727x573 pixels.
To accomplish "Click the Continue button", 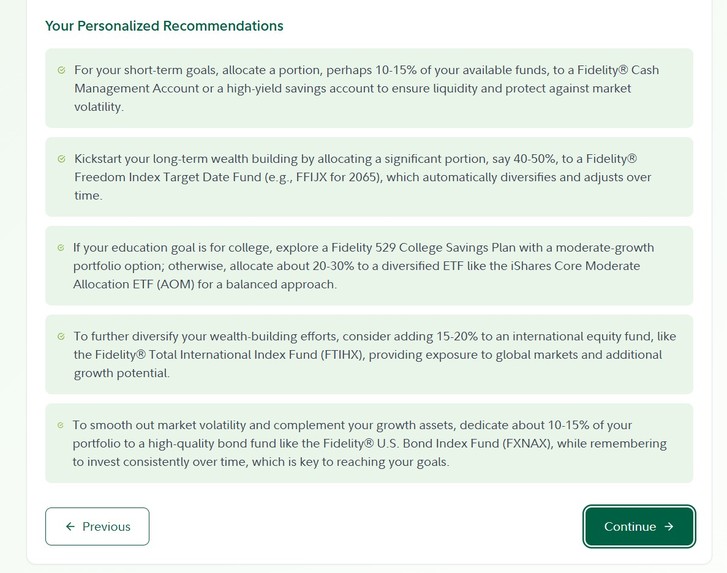I will click(639, 526).
